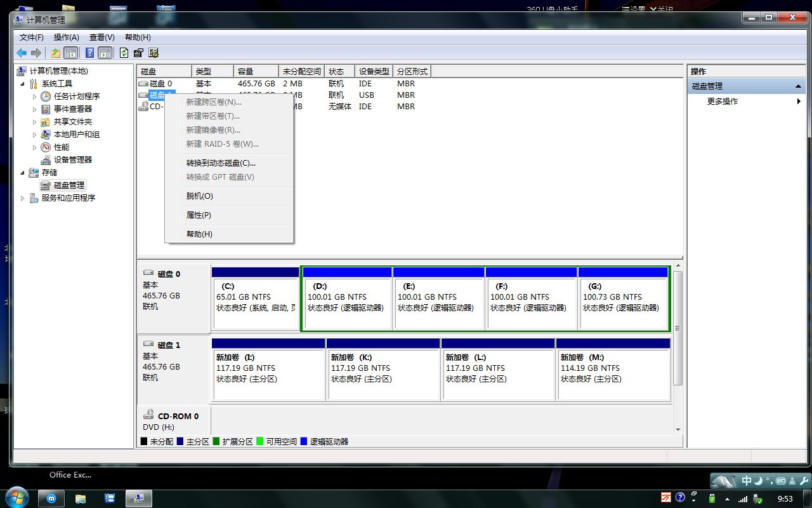Click the green 扩展分区 legend swatch
Screen dimensions: 812x508
(216, 441)
